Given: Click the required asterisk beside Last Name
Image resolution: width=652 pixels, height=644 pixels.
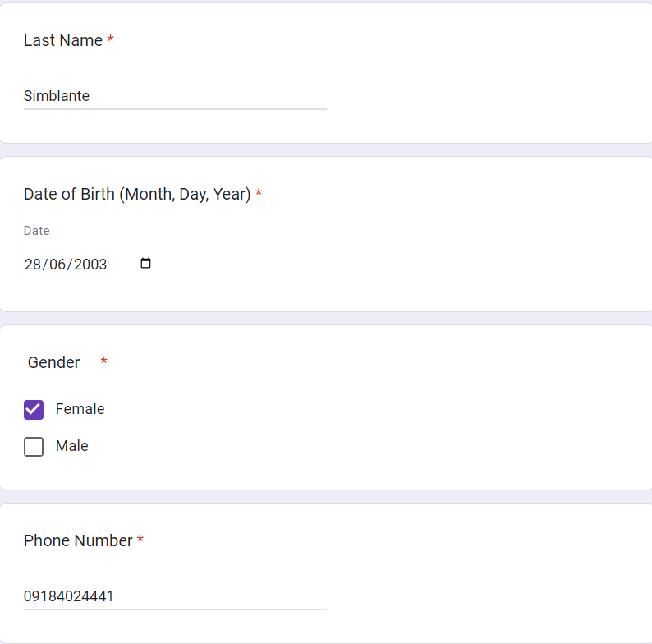Looking at the screenshot, I should (110, 41).
